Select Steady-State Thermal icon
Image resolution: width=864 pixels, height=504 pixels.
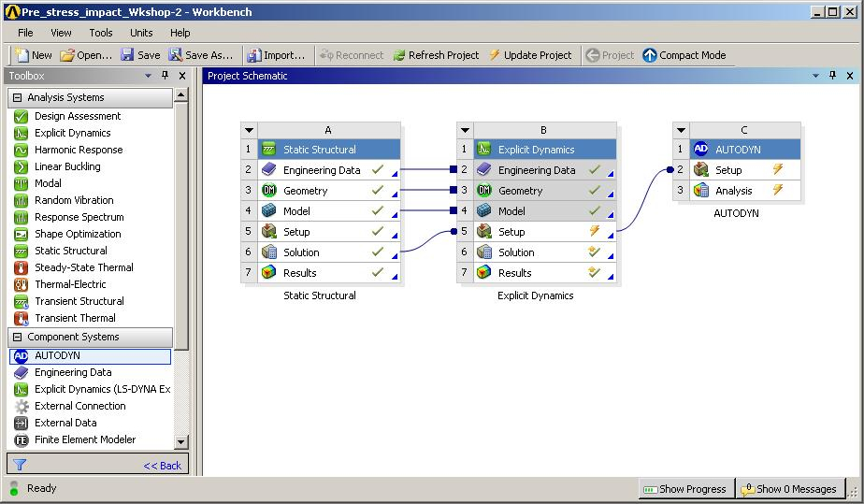point(21,267)
